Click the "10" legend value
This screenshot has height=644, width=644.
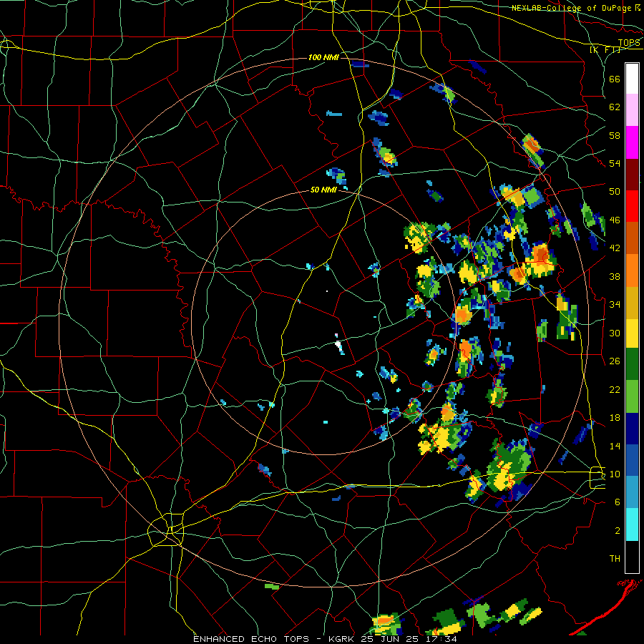615,474
